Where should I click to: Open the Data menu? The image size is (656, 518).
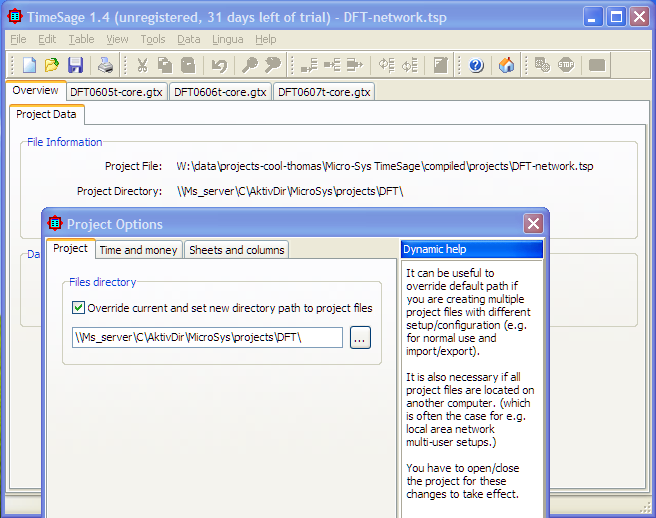189,39
